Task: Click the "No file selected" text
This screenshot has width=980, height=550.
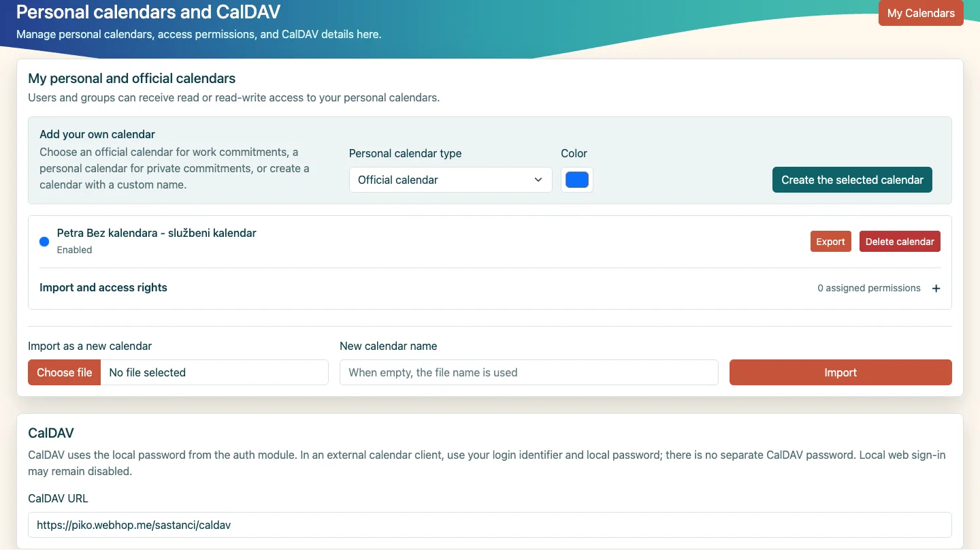Action: [x=147, y=372]
